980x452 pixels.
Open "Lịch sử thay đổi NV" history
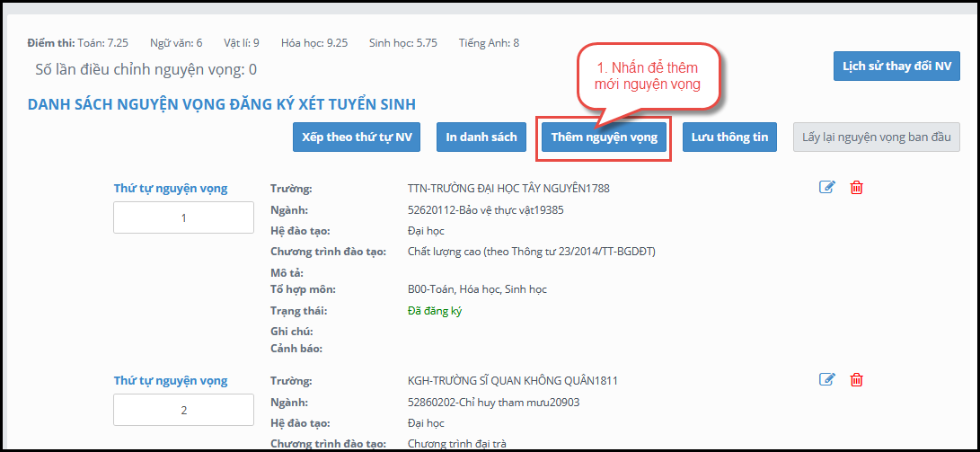(x=896, y=66)
